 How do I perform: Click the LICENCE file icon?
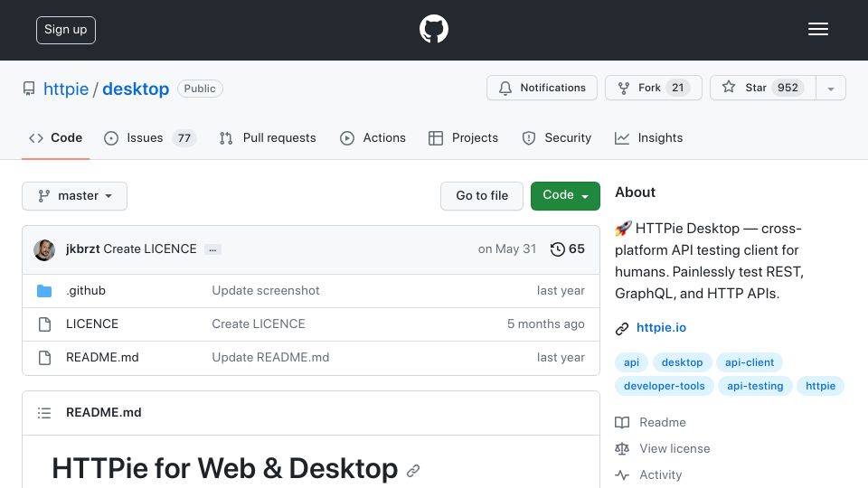tap(45, 324)
